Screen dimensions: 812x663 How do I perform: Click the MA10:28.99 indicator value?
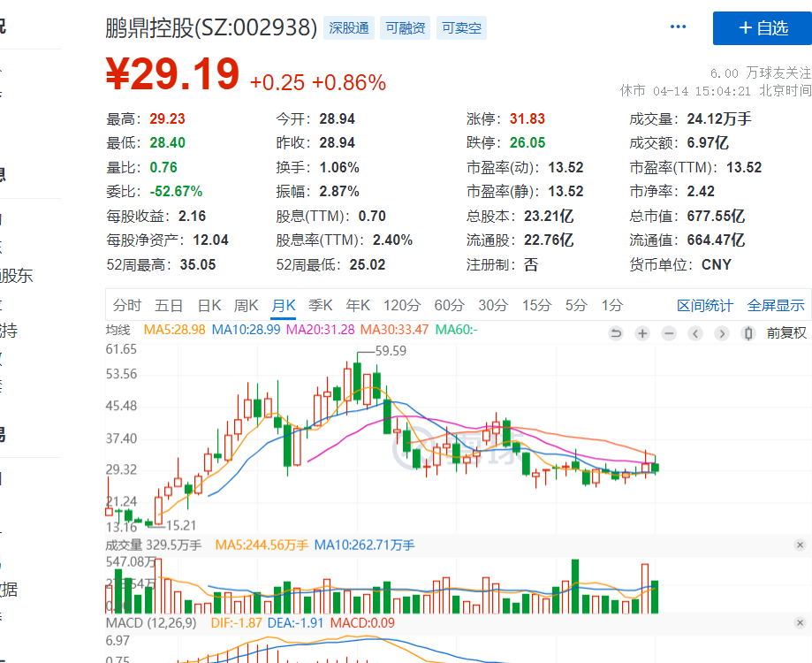(246, 330)
